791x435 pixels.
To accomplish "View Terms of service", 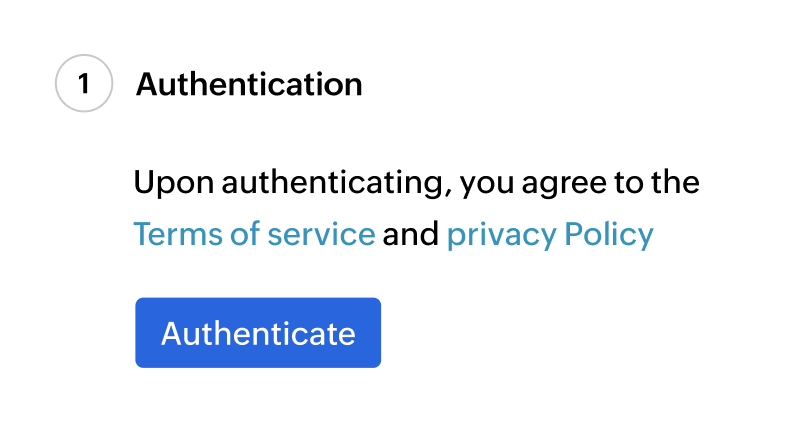I will tap(254, 235).
